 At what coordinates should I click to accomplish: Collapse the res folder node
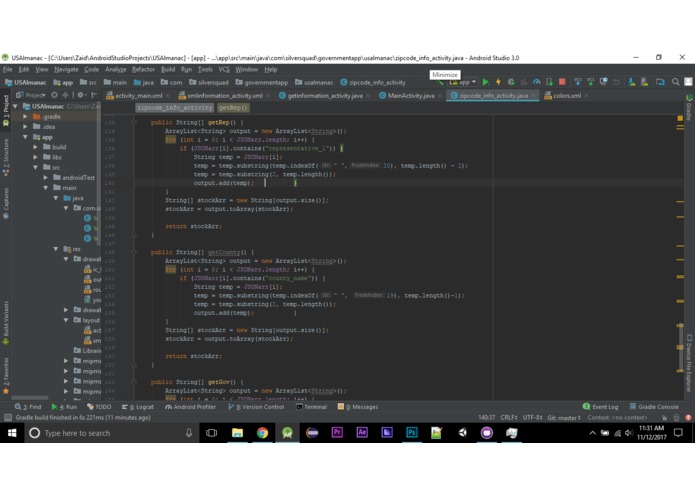tap(56, 249)
